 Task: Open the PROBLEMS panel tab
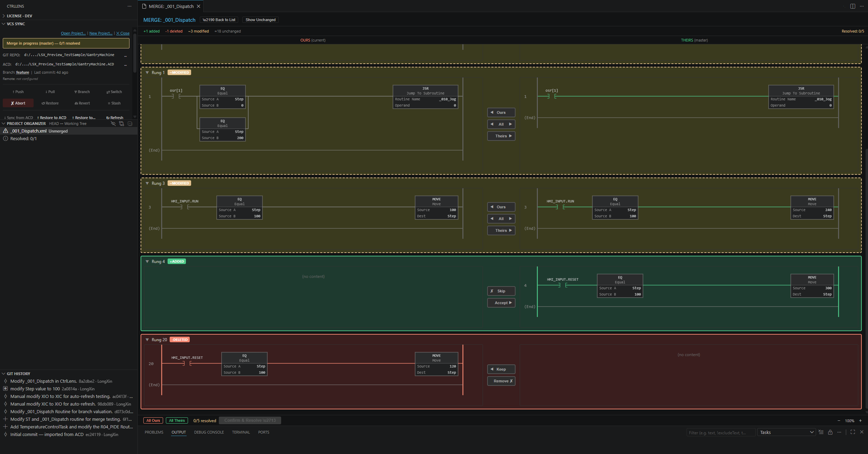pyautogui.click(x=154, y=432)
